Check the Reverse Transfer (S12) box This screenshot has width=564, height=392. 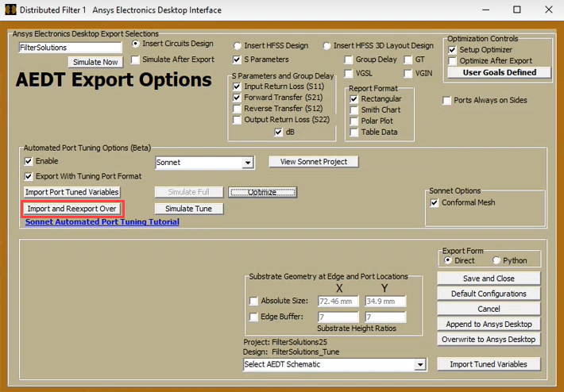(x=237, y=109)
